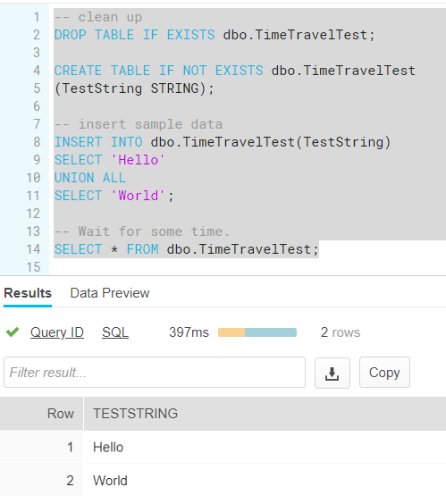This screenshot has width=446, height=504.
Task: Click the 'Hello' string literal in editor
Action: click(138, 160)
